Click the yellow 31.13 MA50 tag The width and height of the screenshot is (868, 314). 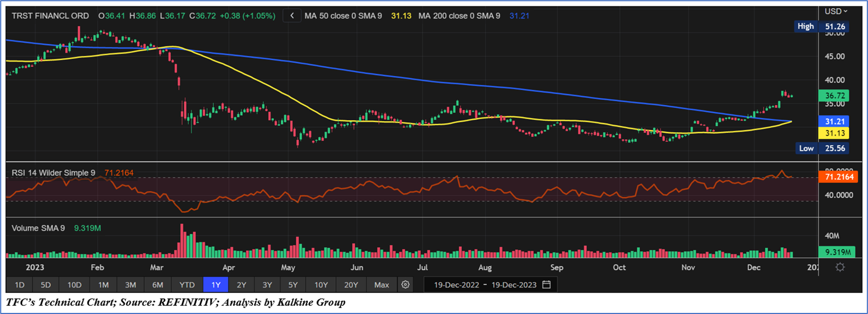(x=834, y=133)
